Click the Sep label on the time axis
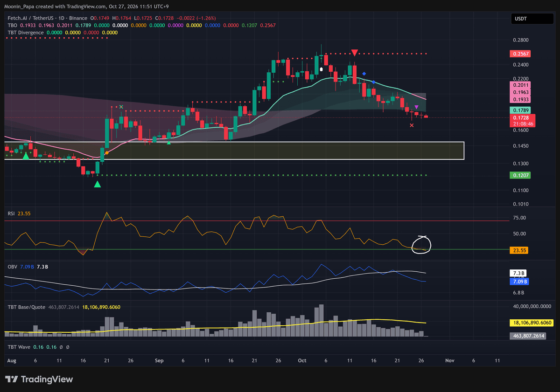The width and height of the screenshot is (560, 392). point(159,361)
